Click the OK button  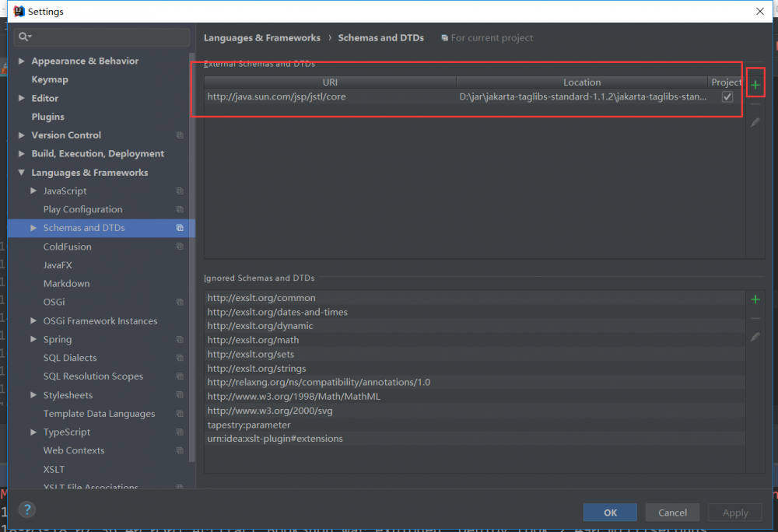[610, 512]
